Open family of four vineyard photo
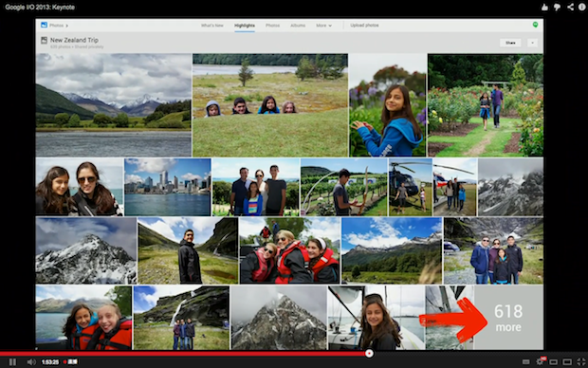This screenshot has width=588, height=368. click(255, 187)
